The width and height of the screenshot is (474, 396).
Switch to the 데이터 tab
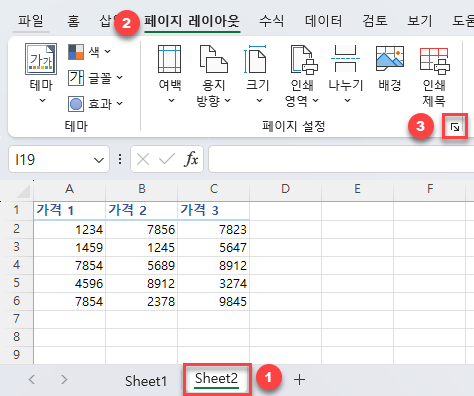[323, 21]
